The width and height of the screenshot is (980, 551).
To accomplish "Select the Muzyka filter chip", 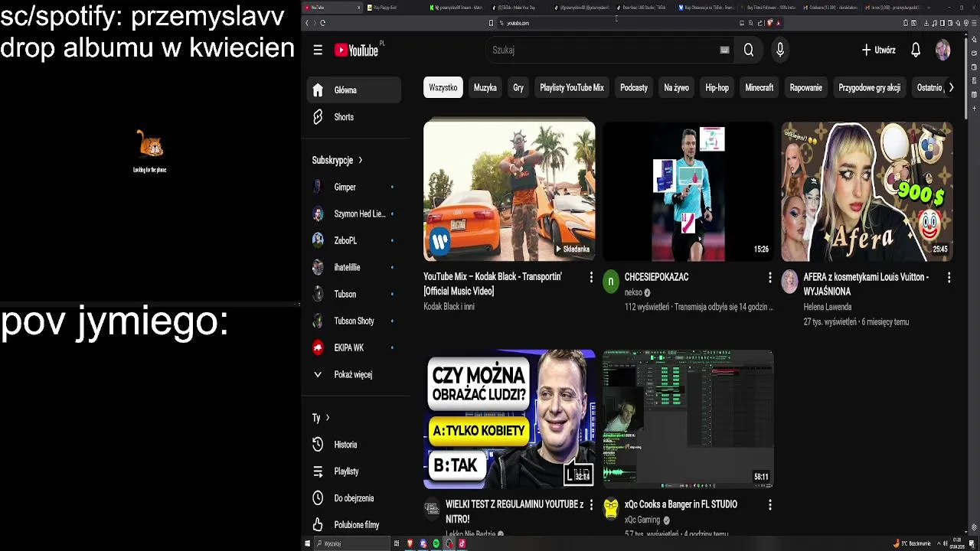I will pyautogui.click(x=485, y=87).
